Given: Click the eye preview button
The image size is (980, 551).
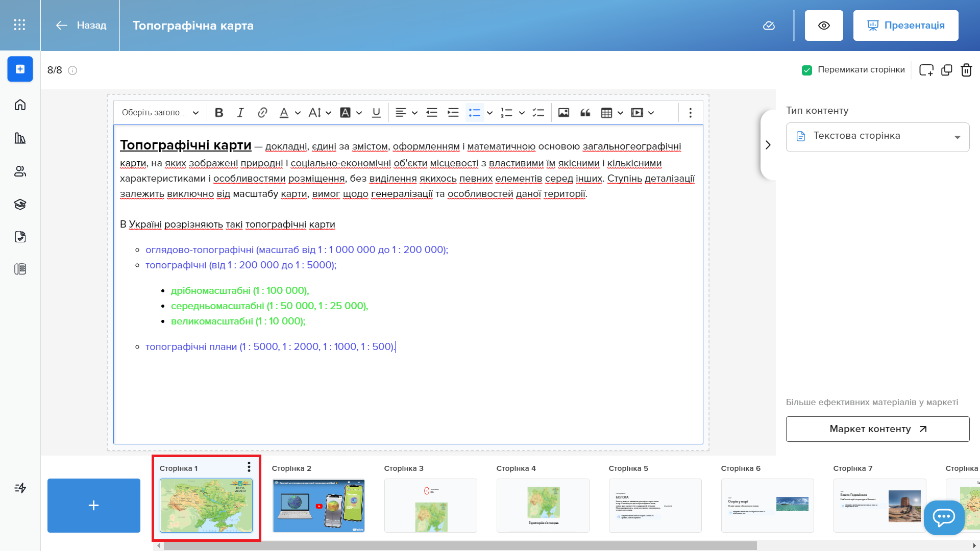Looking at the screenshot, I should [824, 26].
